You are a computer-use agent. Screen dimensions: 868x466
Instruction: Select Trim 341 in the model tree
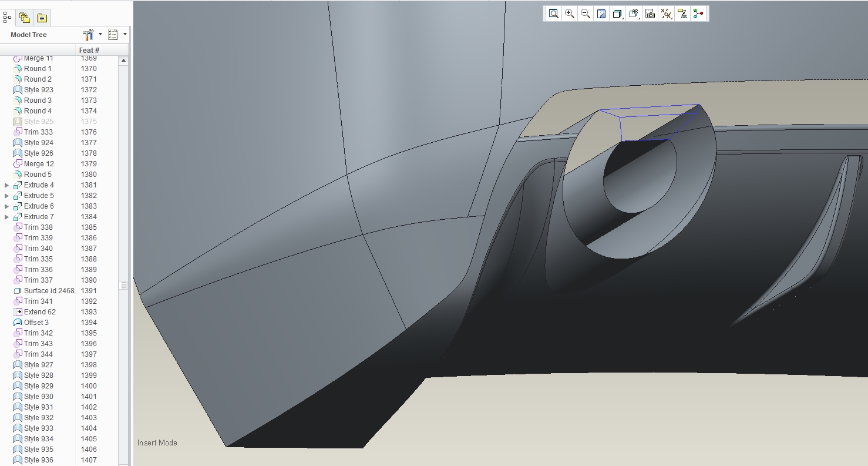point(38,301)
